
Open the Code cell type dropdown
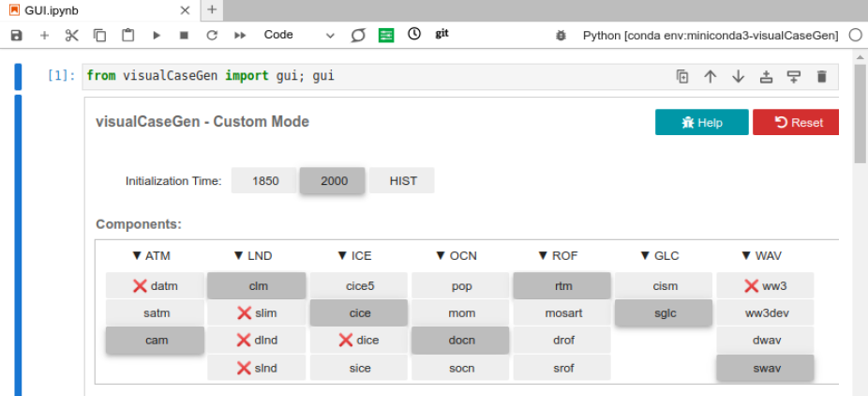point(298,35)
